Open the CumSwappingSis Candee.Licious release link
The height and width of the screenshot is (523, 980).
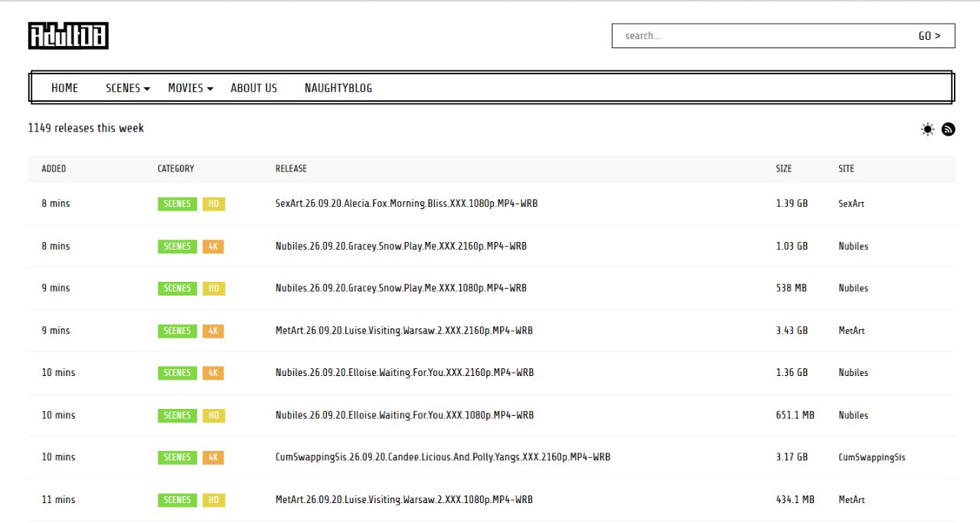(x=443, y=457)
